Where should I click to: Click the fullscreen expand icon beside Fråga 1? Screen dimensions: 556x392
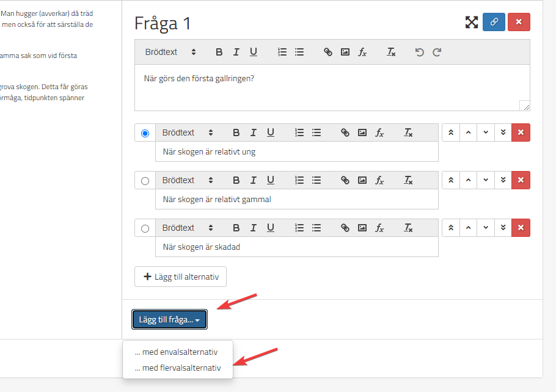[x=471, y=23]
